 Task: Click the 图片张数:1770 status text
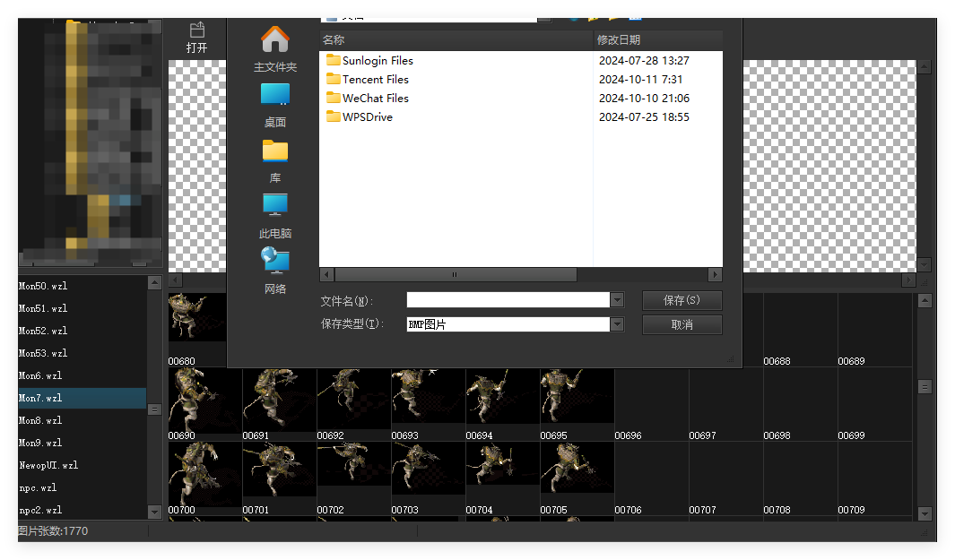pyautogui.click(x=53, y=530)
